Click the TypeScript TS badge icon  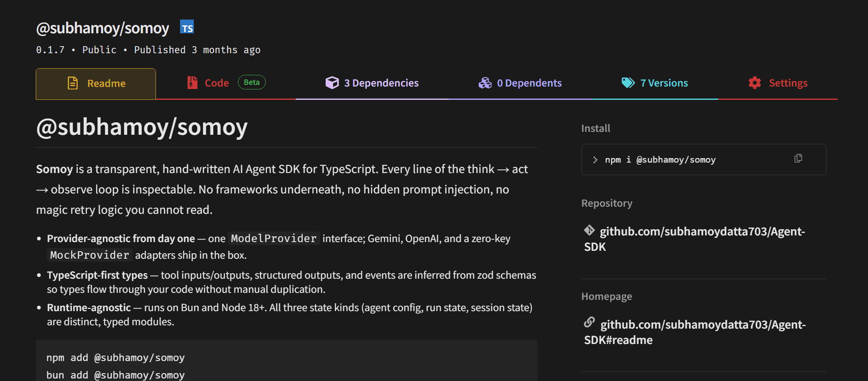pos(187,27)
